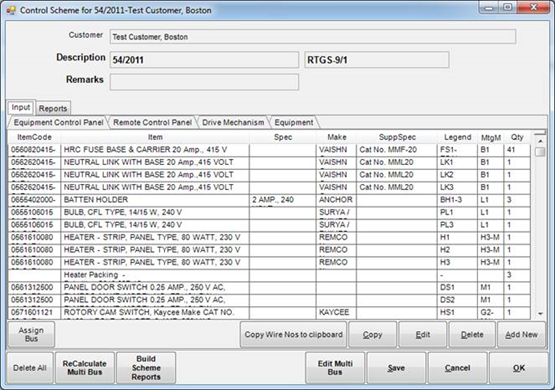
Task: Select the HRC FUSE BASE & CARRIER row
Action: (269, 150)
